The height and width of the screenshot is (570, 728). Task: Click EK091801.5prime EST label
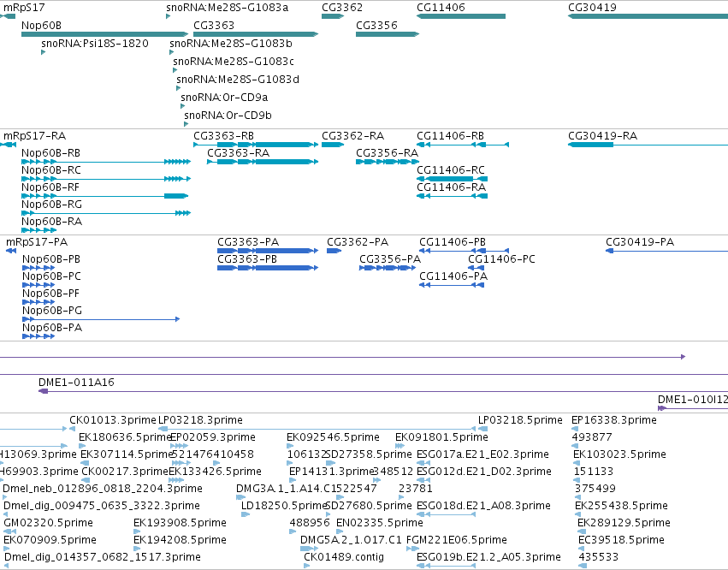click(x=441, y=437)
